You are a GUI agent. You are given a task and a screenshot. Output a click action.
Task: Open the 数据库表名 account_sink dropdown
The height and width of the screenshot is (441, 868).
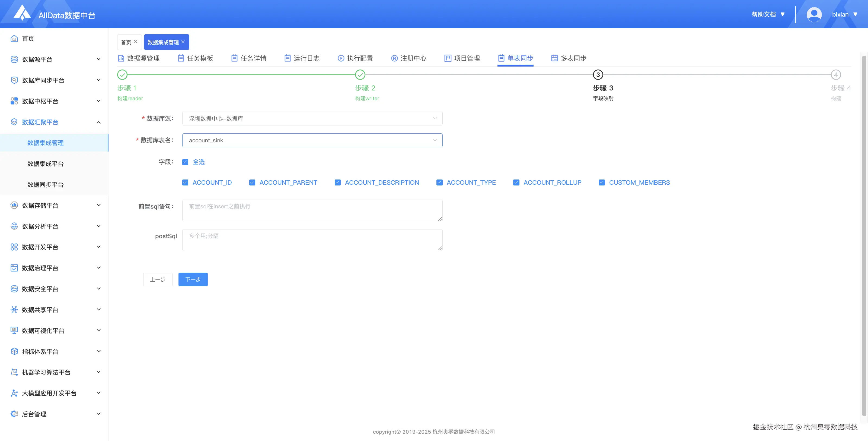[312, 140]
